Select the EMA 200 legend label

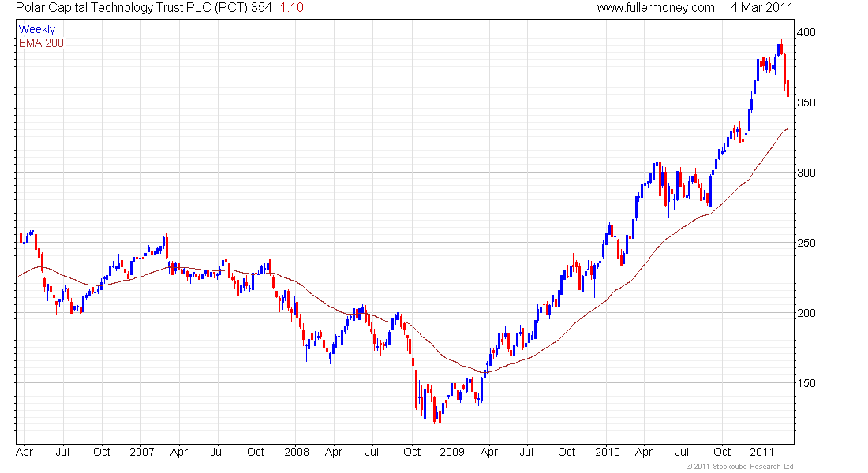[41, 43]
